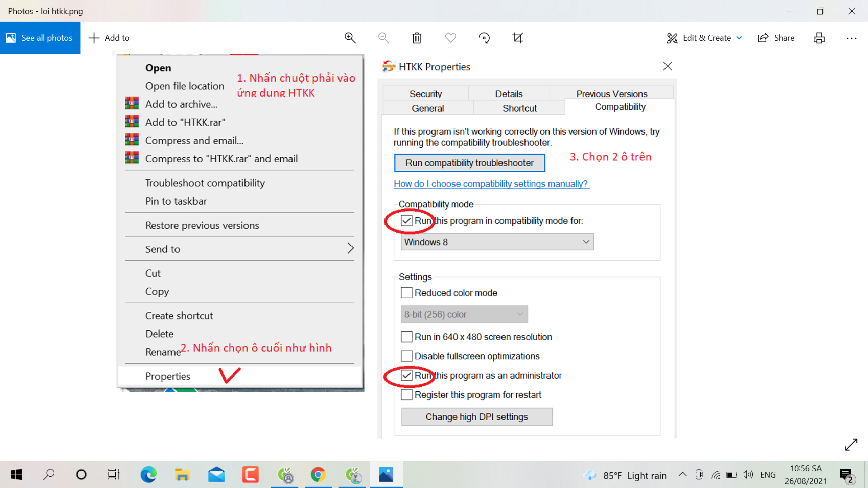Screen dimensions: 868x488
Task: Select Troubleshoot compatibility menu entry
Action: pos(205,183)
